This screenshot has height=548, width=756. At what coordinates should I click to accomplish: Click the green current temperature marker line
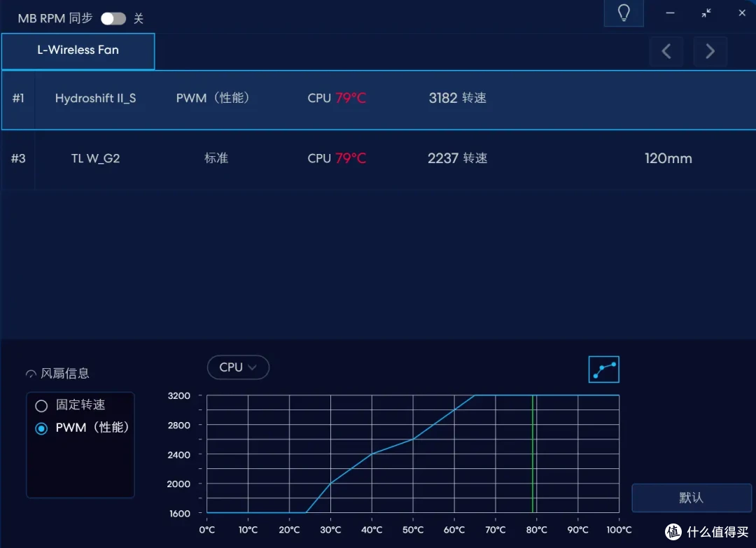coord(533,454)
